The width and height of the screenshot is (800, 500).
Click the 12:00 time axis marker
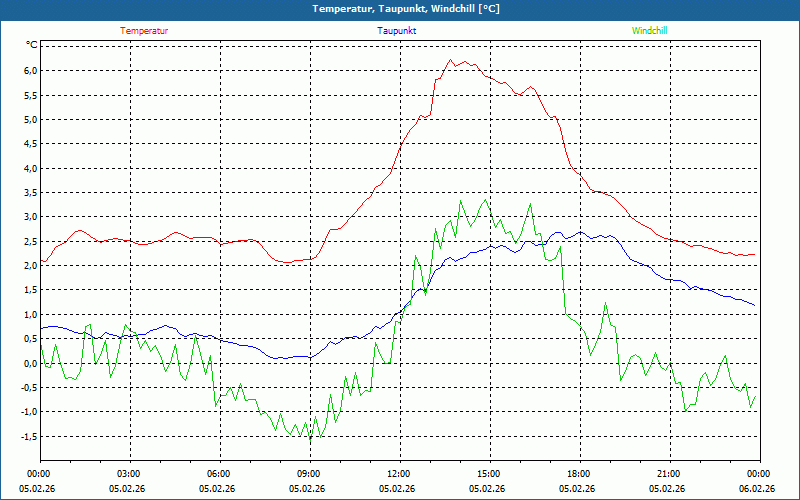click(398, 474)
